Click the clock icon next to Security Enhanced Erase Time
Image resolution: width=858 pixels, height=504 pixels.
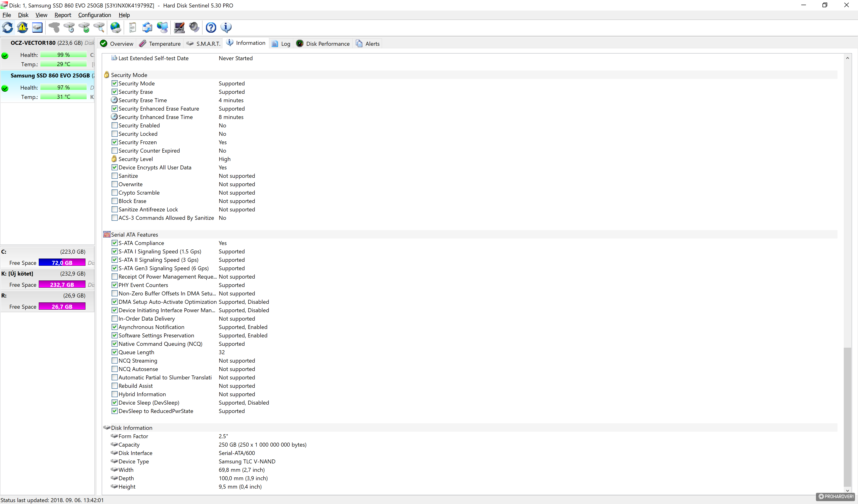point(114,116)
